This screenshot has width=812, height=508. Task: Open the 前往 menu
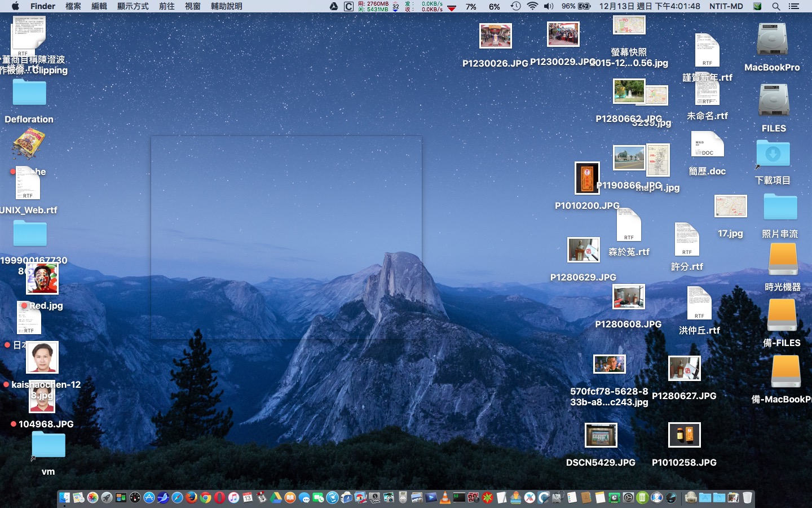166,6
